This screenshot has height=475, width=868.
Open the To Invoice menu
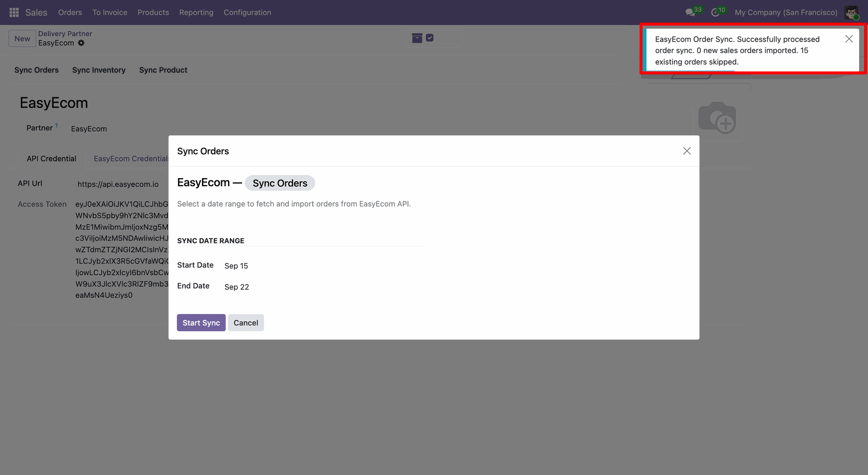click(110, 12)
